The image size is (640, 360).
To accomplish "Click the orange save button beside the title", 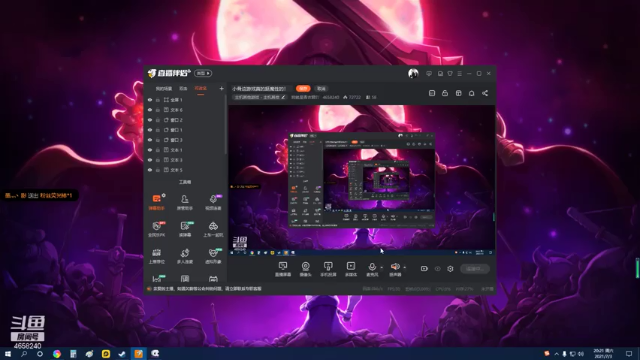I will 303,89.
